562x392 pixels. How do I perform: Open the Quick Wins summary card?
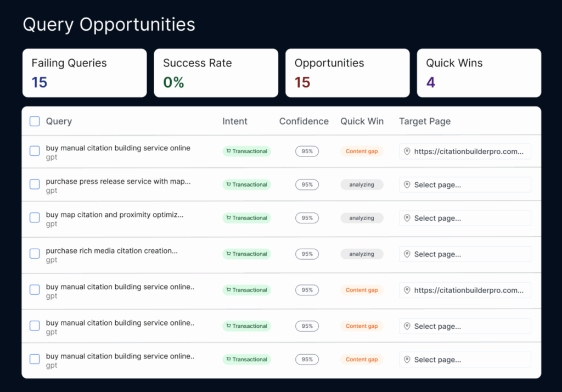tap(479, 73)
